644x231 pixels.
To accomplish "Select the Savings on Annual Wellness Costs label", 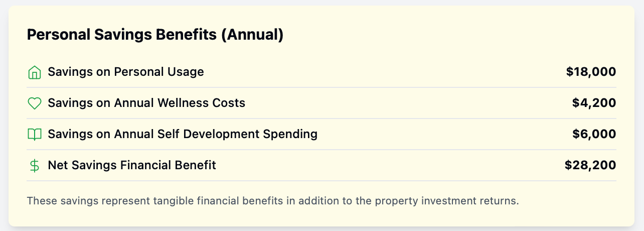I will (x=146, y=103).
